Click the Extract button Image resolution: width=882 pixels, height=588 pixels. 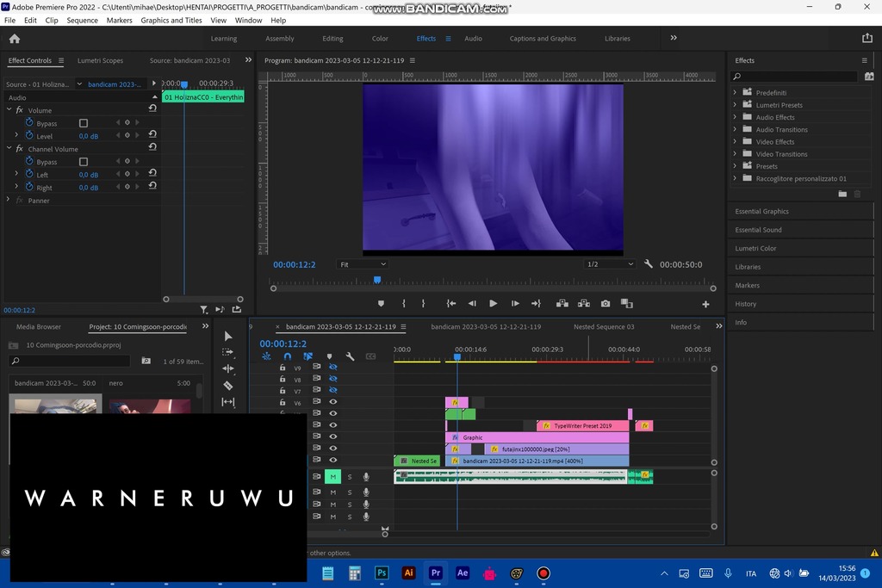coord(584,304)
